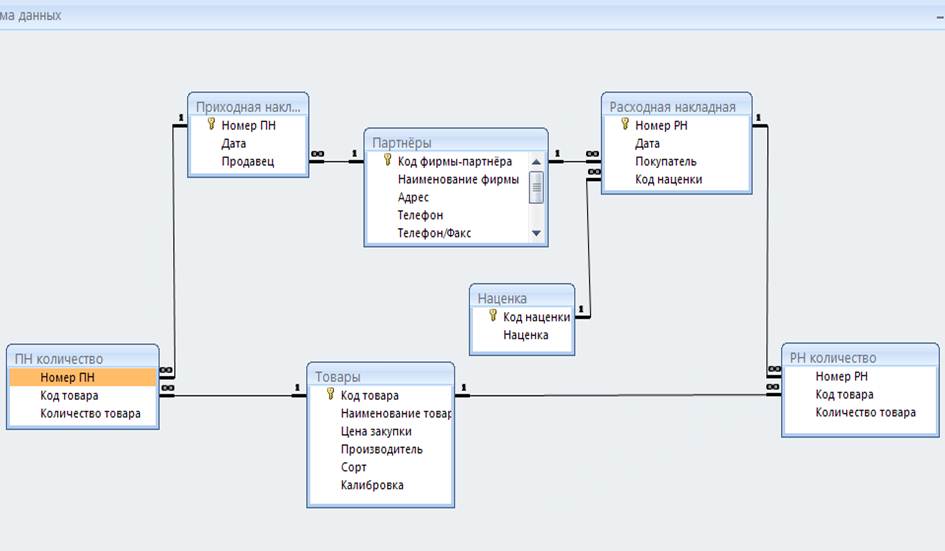Click key icon beside Код товара in Товары
The height and width of the screenshot is (551, 945).
point(330,394)
